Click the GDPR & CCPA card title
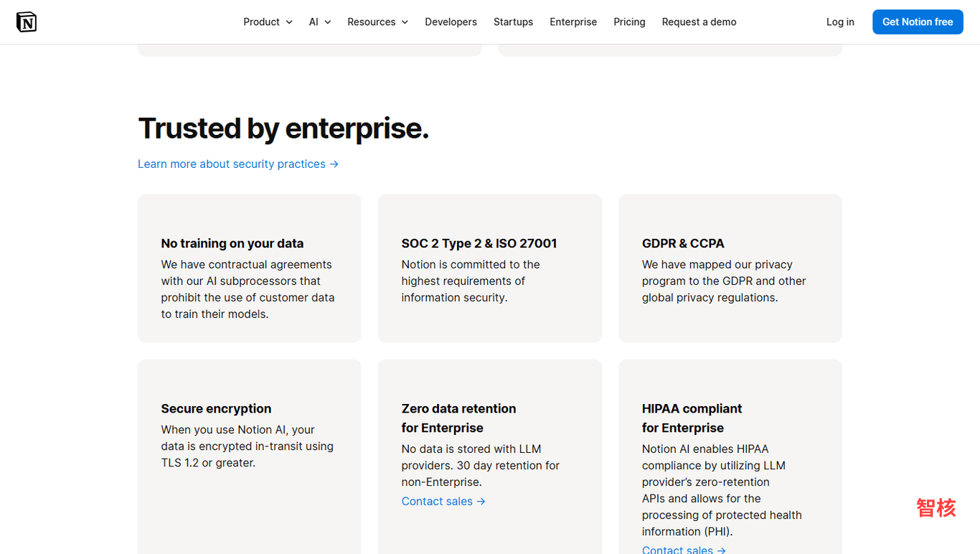 click(683, 243)
